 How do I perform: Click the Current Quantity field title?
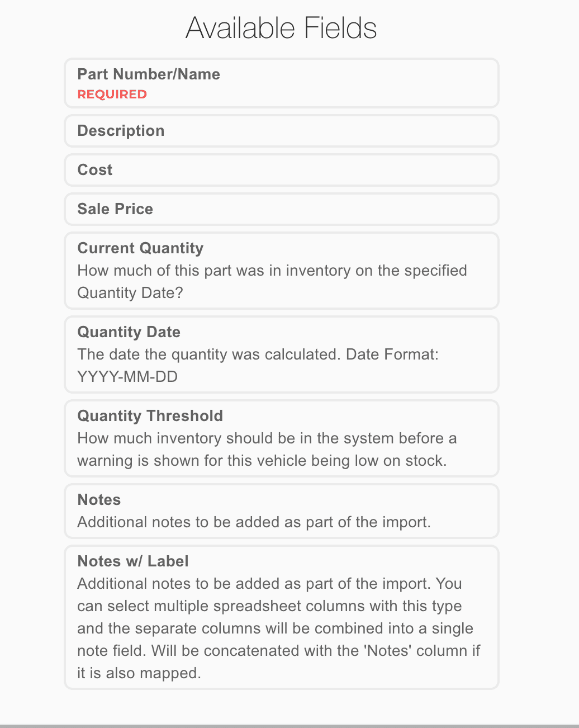(x=140, y=248)
